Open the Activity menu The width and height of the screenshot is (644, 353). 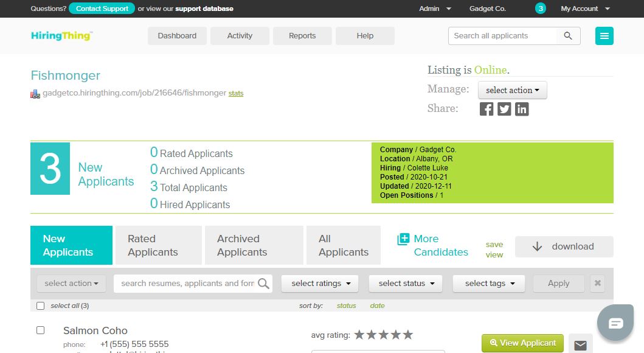click(240, 36)
